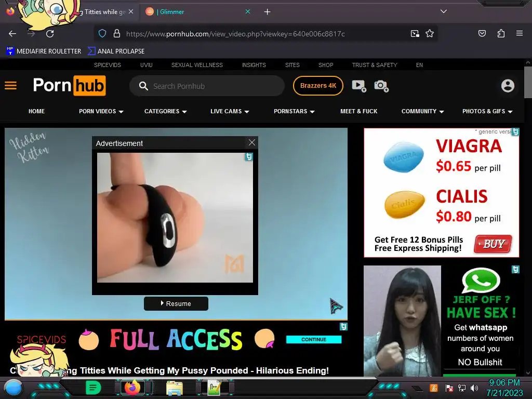Expand the list-all-tabs chevron
532x399 pixels.
pos(444,11)
